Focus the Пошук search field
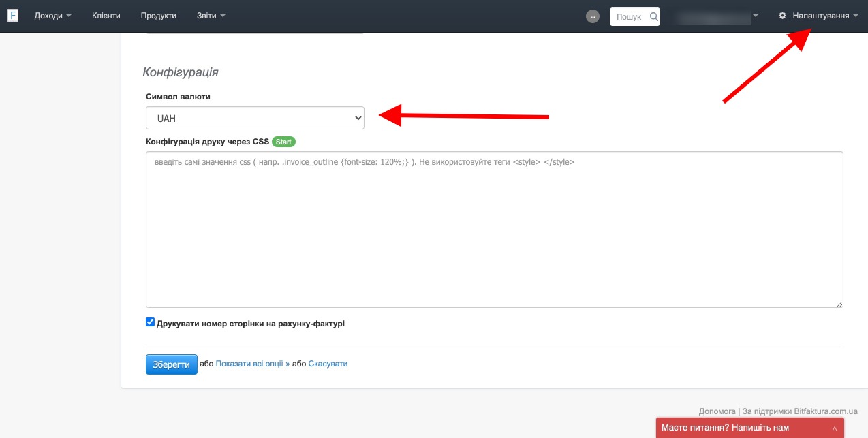This screenshot has height=438, width=868. [628, 16]
